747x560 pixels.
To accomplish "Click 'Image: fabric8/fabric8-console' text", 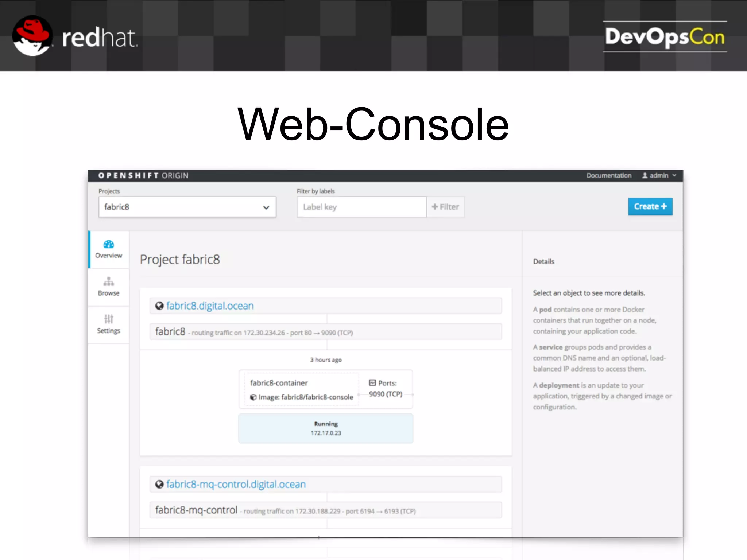I will coord(306,397).
